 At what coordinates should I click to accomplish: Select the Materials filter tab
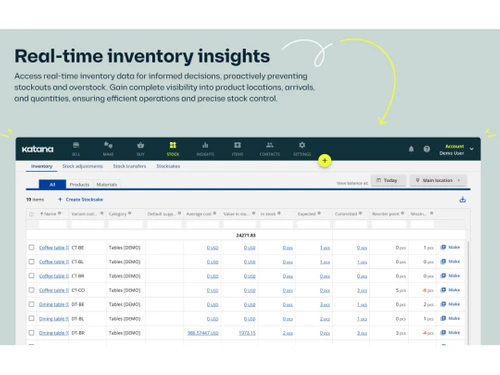[x=107, y=184]
